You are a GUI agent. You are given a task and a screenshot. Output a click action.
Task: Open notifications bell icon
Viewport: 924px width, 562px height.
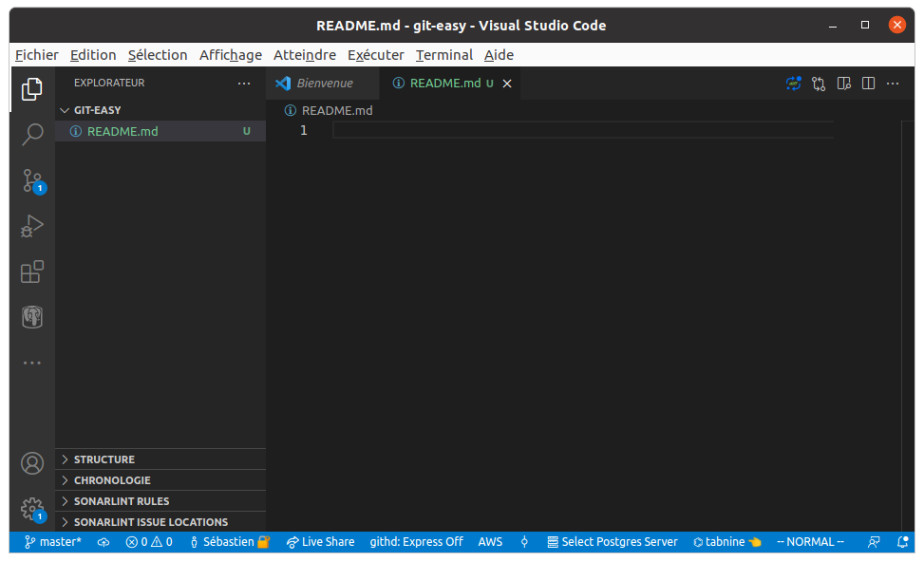click(902, 543)
